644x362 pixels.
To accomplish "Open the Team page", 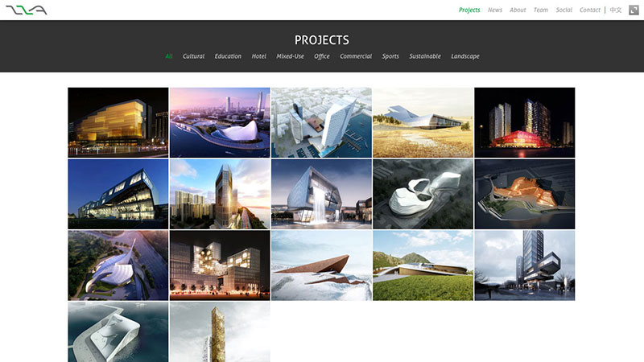I will pos(540,10).
